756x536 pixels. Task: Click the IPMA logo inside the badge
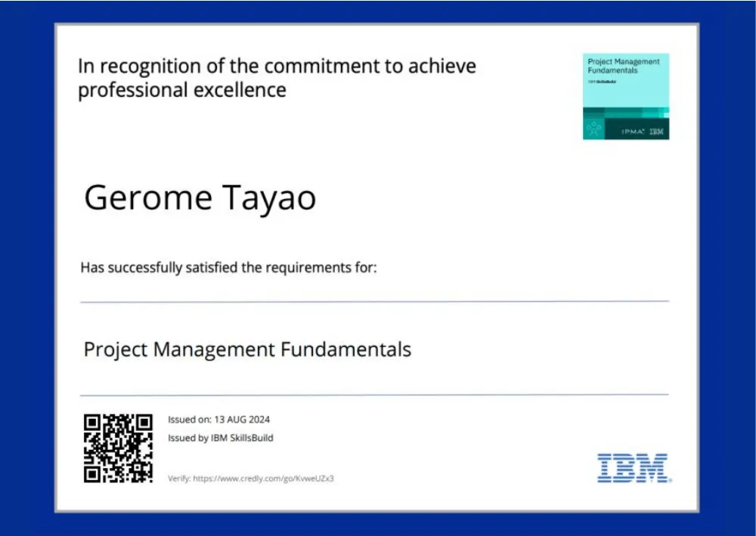click(x=633, y=132)
